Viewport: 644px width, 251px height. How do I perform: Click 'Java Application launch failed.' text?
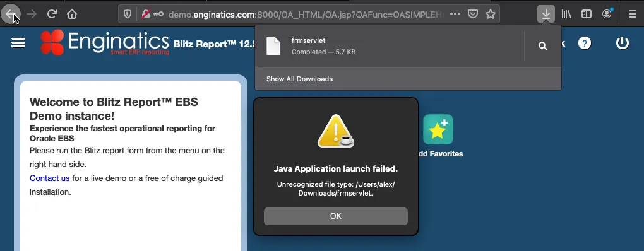335,169
